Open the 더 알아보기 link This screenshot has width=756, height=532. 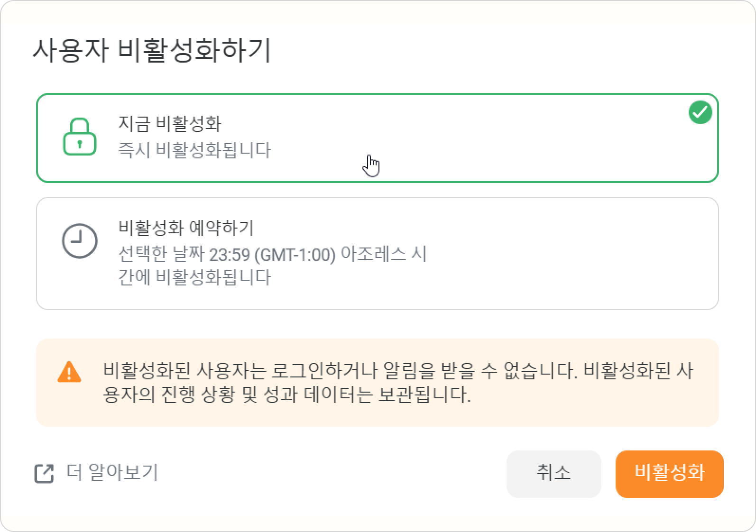click(x=112, y=472)
